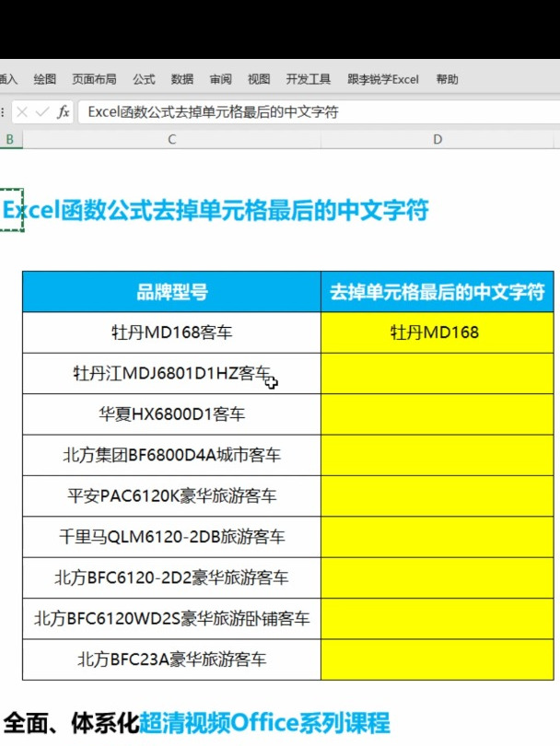
Task: Open Insert Function fx dialog
Action: point(63,112)
